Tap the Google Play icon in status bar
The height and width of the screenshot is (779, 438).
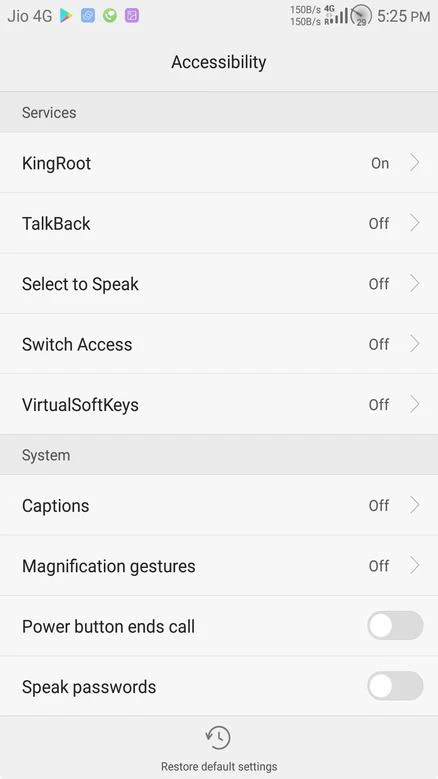[66, 16]
